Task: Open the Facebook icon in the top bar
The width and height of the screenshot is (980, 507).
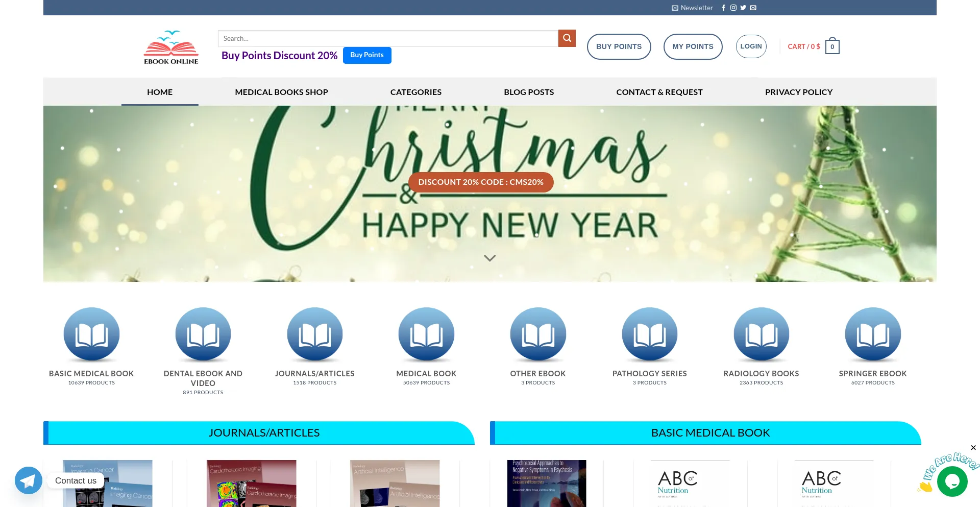Action: [723, 8]
